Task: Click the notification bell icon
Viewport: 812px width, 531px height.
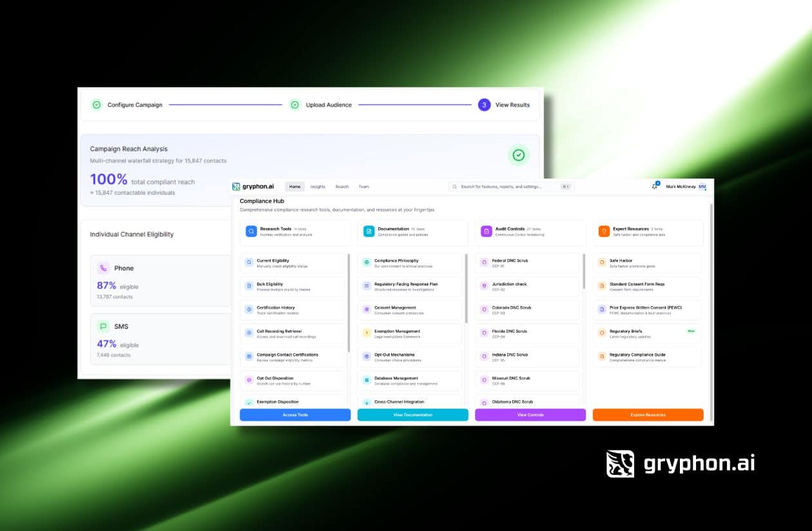Action: click(x=655, y=187)
